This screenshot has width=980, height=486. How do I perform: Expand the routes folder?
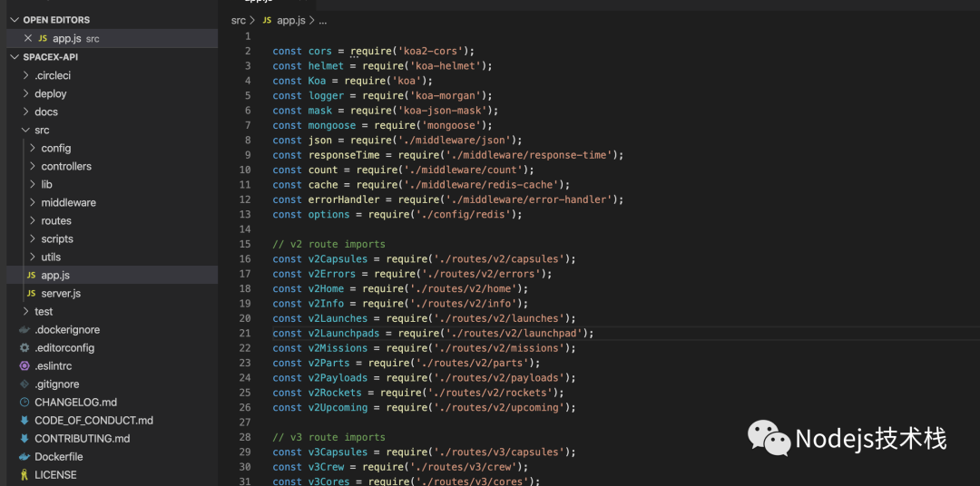(x=33, y=220)
